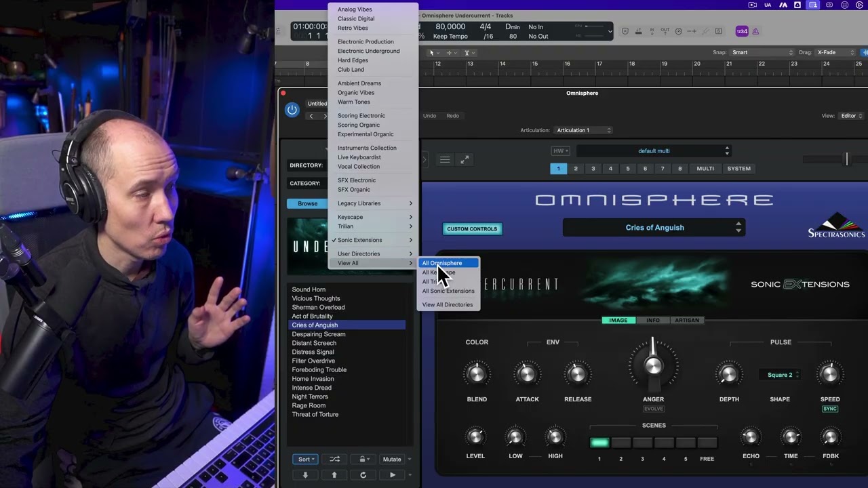Select part 2 tab
The height and width of the screenshot is (488, 868).
576,169
